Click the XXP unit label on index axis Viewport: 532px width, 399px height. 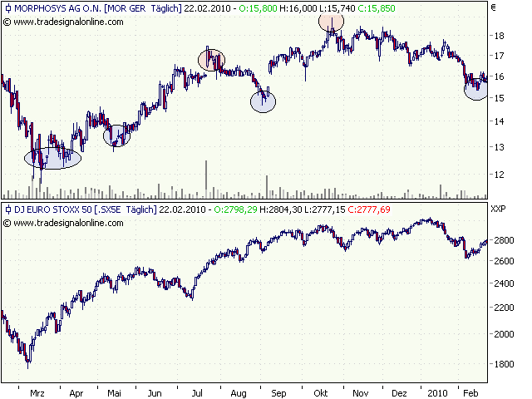click(498, 209)
